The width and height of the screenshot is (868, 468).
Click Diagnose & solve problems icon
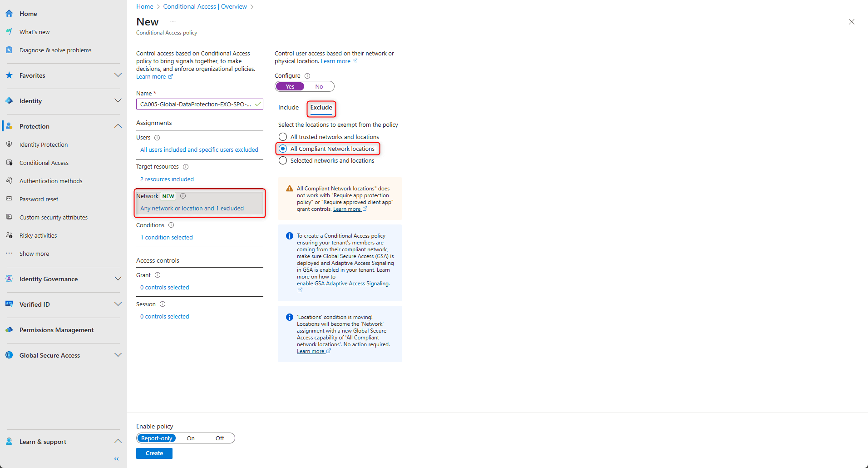9,50
